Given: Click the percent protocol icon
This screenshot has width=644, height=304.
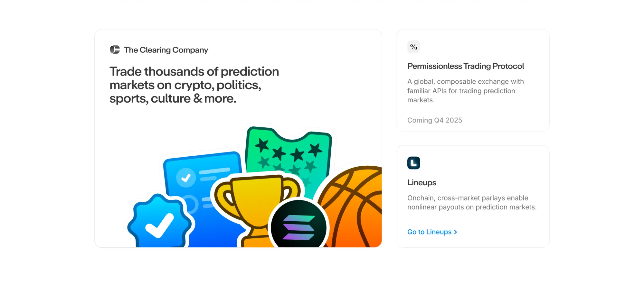Looking at the screenshot, I should tap(414, 47).
